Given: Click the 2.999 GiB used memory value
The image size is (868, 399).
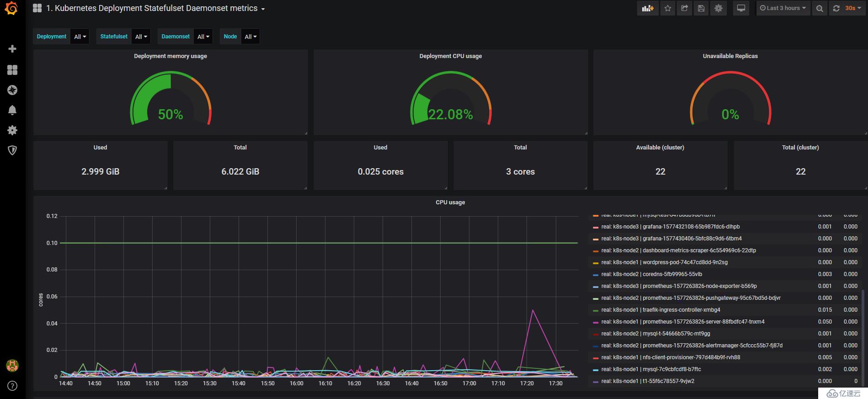Looking at the screenshot, I should click(100, 171).
